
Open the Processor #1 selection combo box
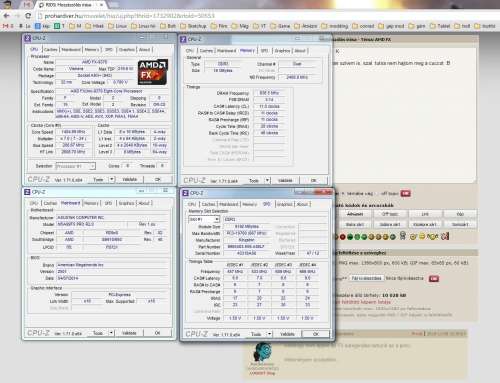click(x=75, y=166)
